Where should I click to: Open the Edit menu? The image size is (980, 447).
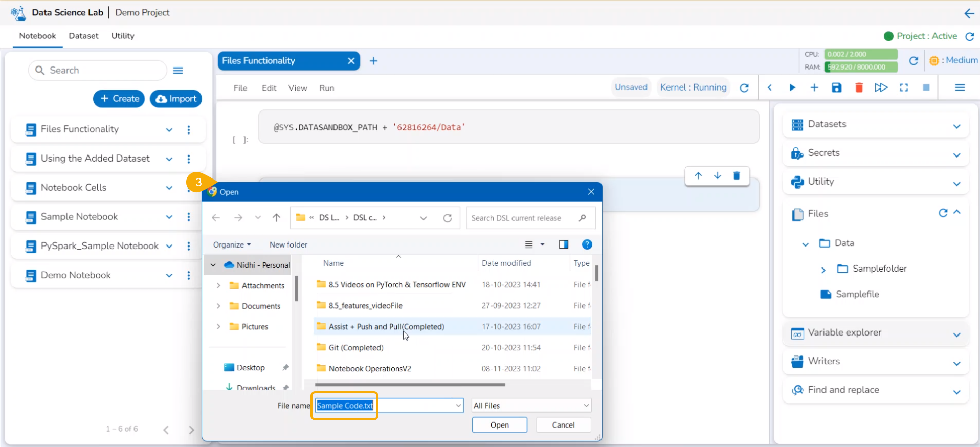pos(269,88)
